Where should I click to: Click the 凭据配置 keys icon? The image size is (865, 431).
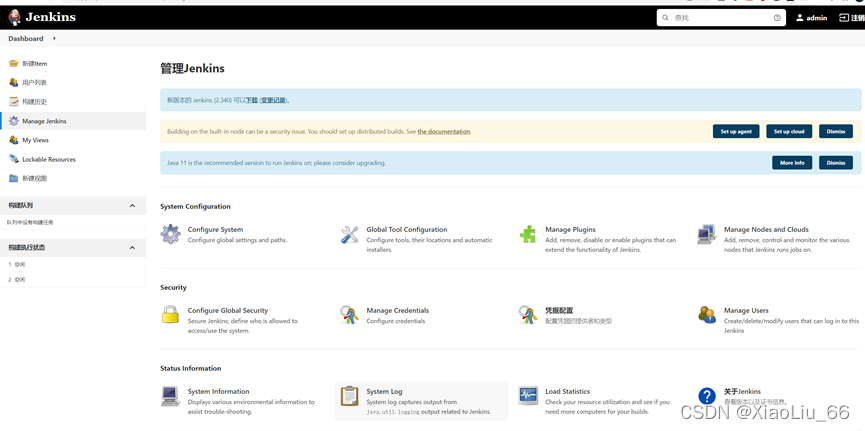tap(528, 315)
